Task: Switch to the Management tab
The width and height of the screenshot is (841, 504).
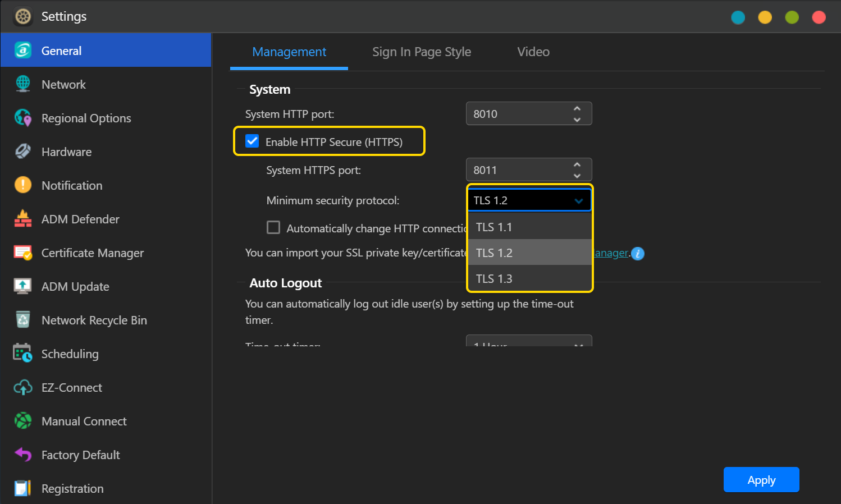Action: pos(289,52)
